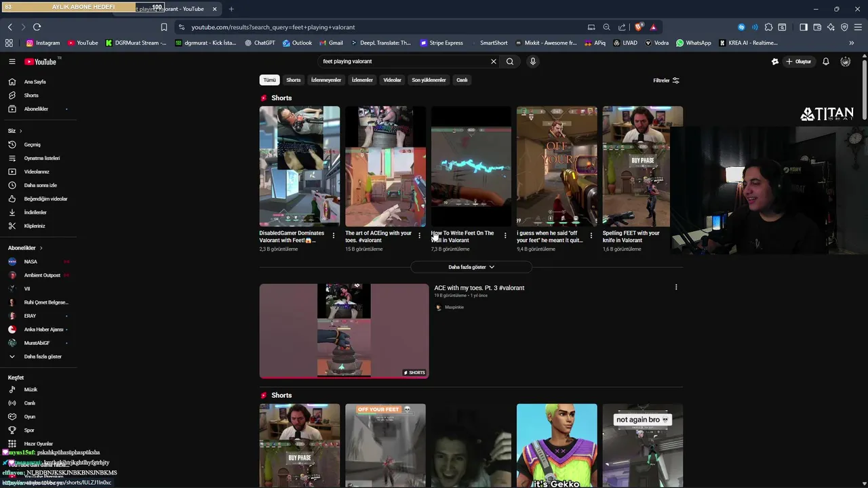
Task: Start voice search with the microphone icon
Action: pos(533,62)
